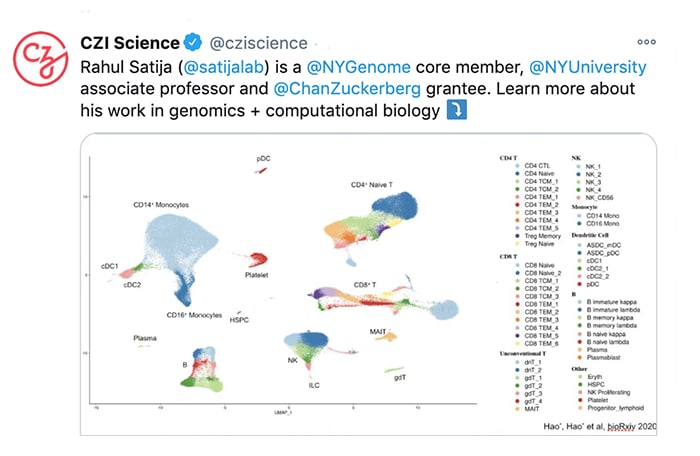Click the NK cluster label in plot
Viewport: 700px width, 456px height.
coord(292,360)
